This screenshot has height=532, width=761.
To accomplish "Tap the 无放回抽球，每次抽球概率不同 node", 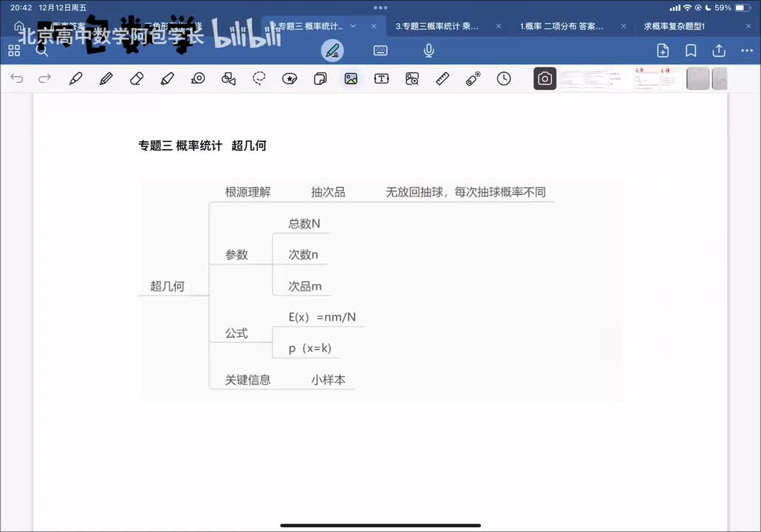I will pos(466,192).
